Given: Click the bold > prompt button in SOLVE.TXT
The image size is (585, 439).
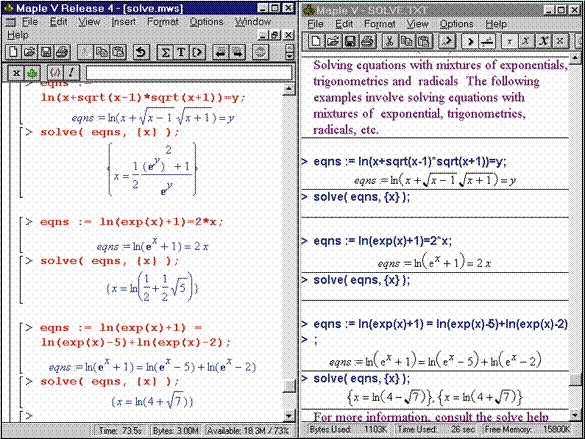Looking at the screenshot, I should [x=470, y=41].
